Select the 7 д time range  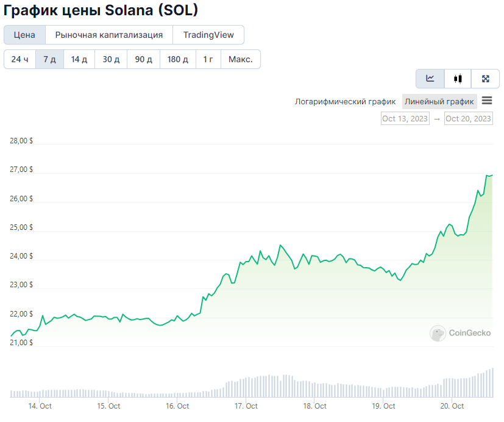click(x=49, y=59)
